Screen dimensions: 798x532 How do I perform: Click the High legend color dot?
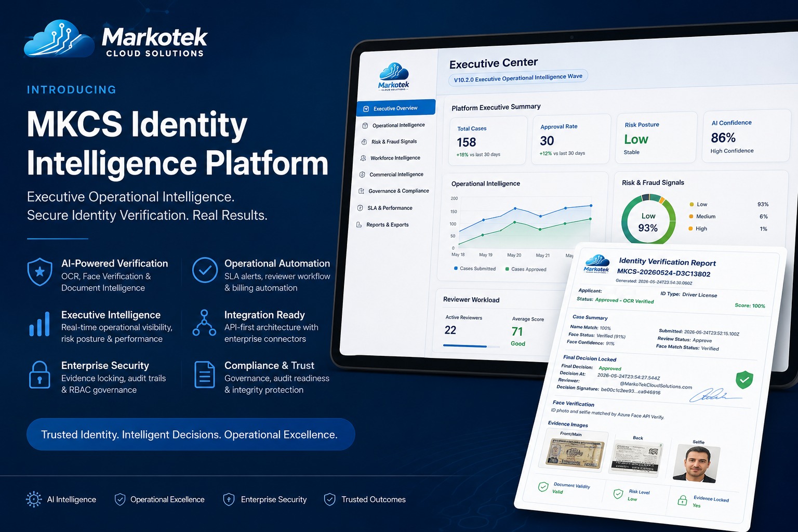[x=690, y=228]
